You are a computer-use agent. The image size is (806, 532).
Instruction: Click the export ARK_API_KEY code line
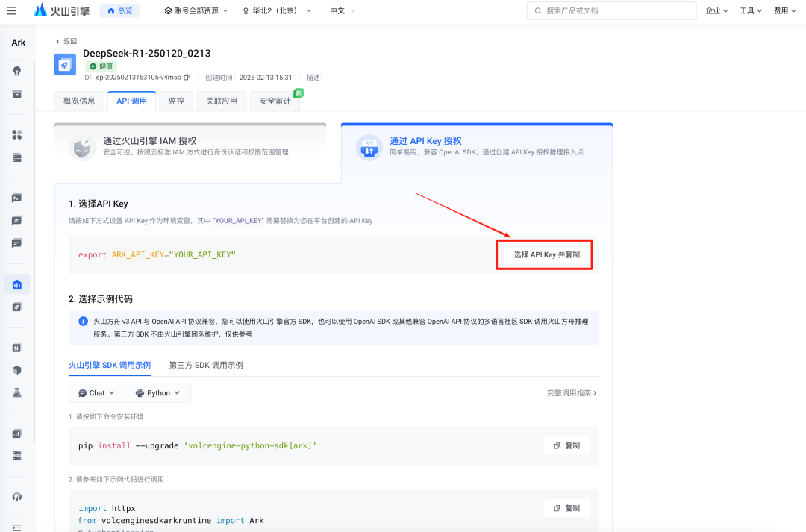coord(157,255)
